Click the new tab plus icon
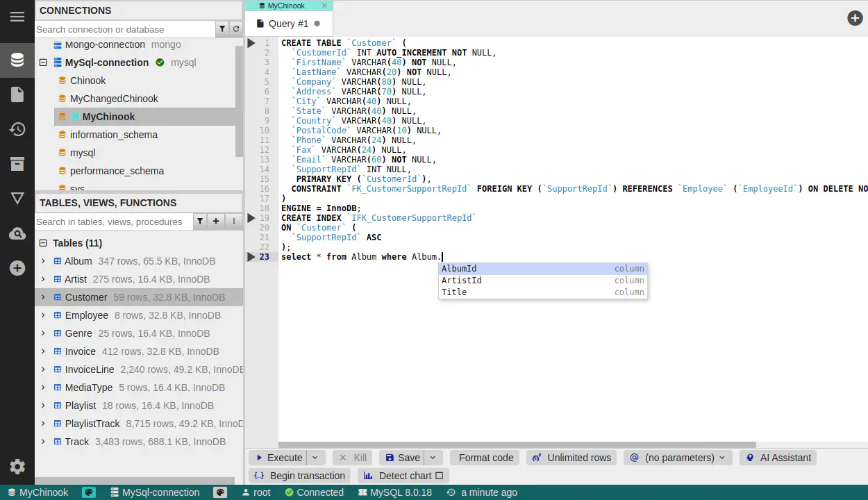 [x=855, y=18]
